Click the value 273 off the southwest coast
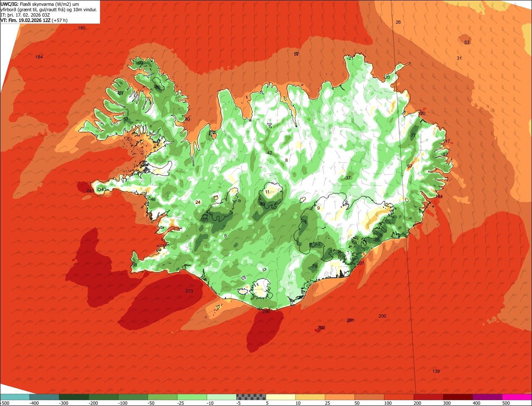 click(189, 291)
